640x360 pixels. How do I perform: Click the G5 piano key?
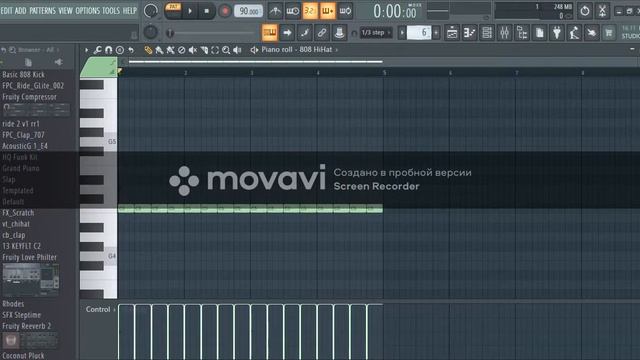point(98,142)
